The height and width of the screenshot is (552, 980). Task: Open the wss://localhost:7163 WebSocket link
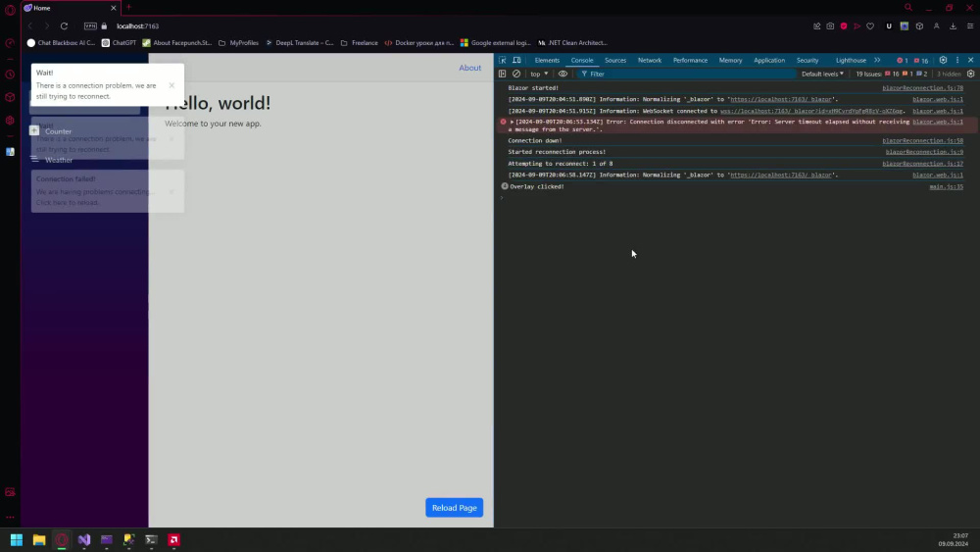point(811,111)
